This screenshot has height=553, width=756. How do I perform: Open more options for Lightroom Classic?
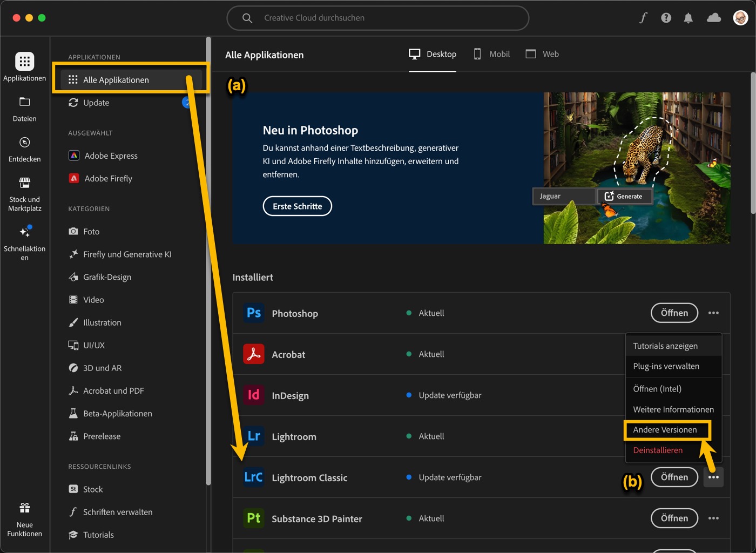pos(713,477)
